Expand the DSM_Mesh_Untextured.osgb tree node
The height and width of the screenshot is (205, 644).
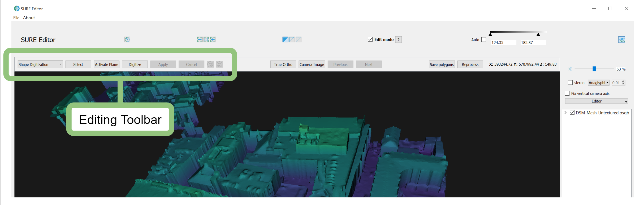(565, 113)
